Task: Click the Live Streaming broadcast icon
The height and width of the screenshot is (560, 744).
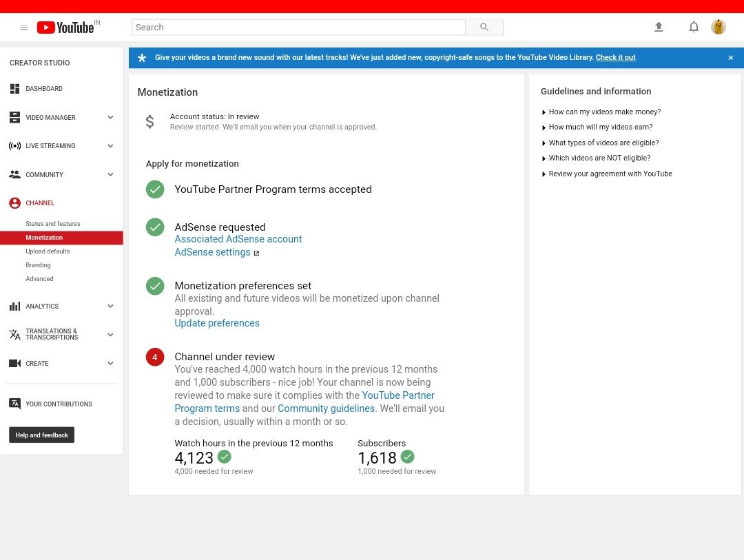Action: pos(14,146)
